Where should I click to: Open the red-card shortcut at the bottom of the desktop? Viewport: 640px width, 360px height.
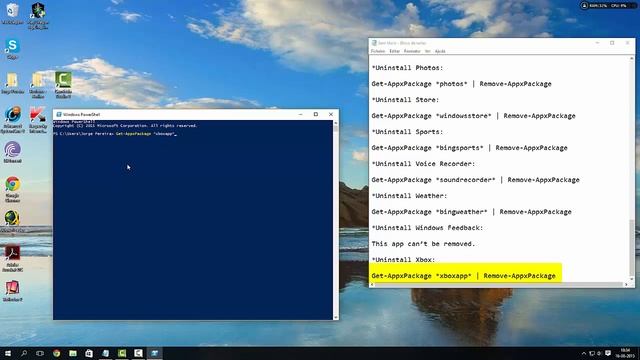tap(12, 291)
